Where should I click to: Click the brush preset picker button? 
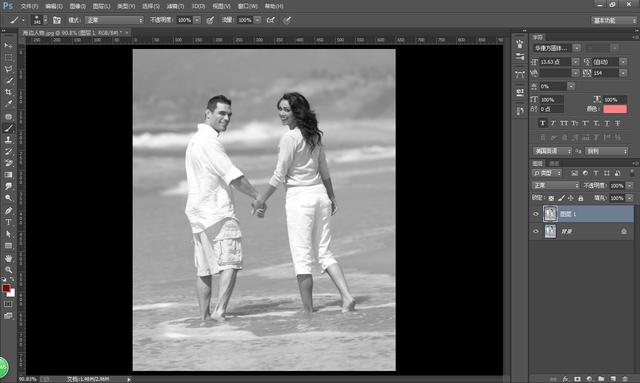click(x=40, y=20)
